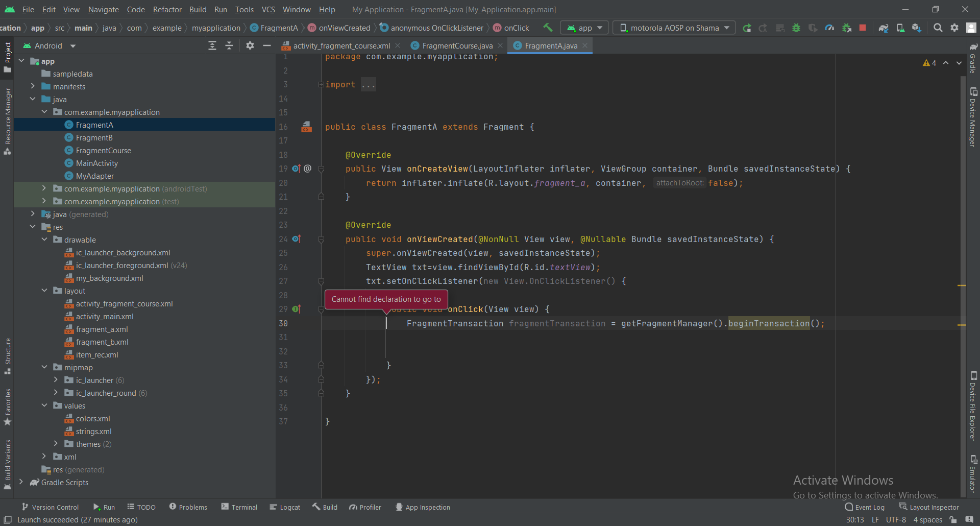Open the Profile app gauge icon
The image size is (980, 526).
[x=829, y=28]
